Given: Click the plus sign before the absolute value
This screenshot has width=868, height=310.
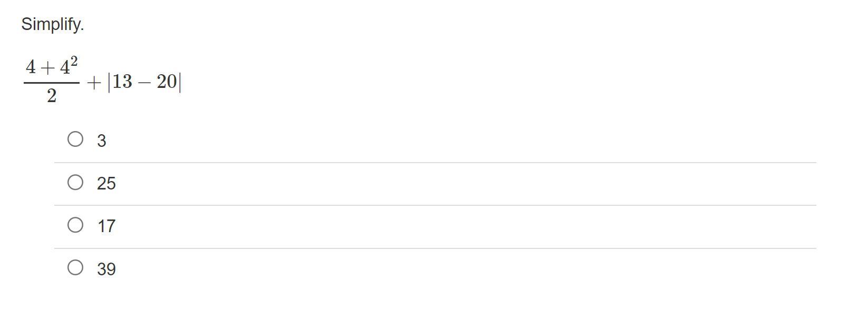Looking at the screenshot, I should pos(94,83).
